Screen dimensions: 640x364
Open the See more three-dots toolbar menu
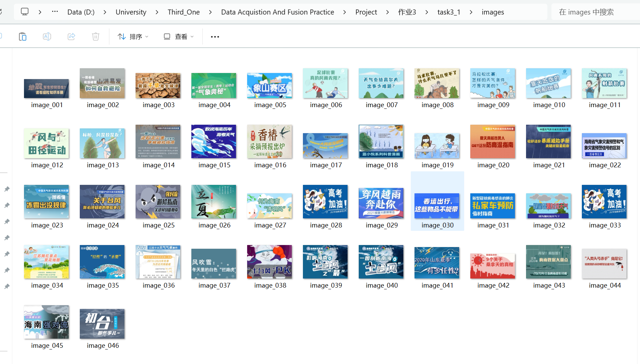(x=215, y=37)
